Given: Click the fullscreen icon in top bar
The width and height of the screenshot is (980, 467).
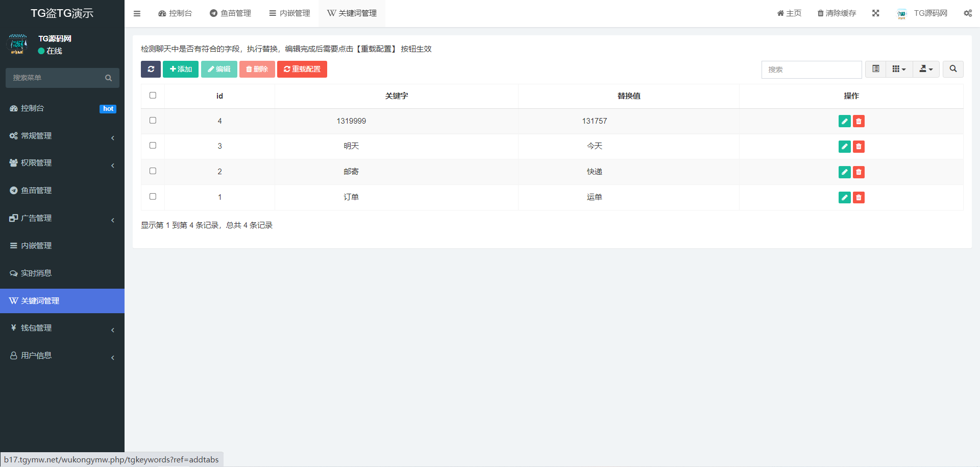Looking at the screenshot, I should point(875,13).
